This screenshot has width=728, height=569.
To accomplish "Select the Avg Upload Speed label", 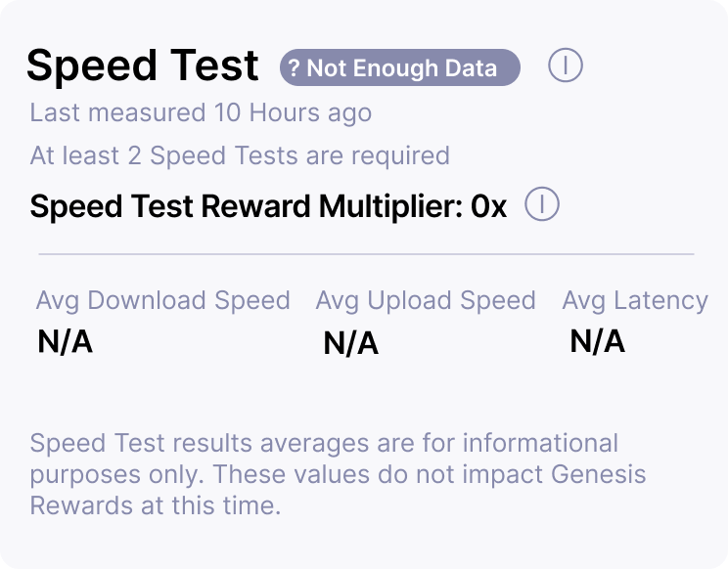I will (x=425, y=300).
